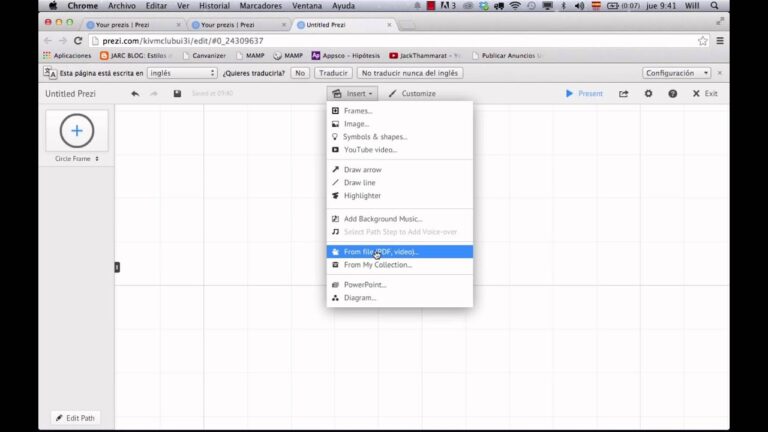
Task: Select Draw line menu item
Action: (x=400, y=183)
